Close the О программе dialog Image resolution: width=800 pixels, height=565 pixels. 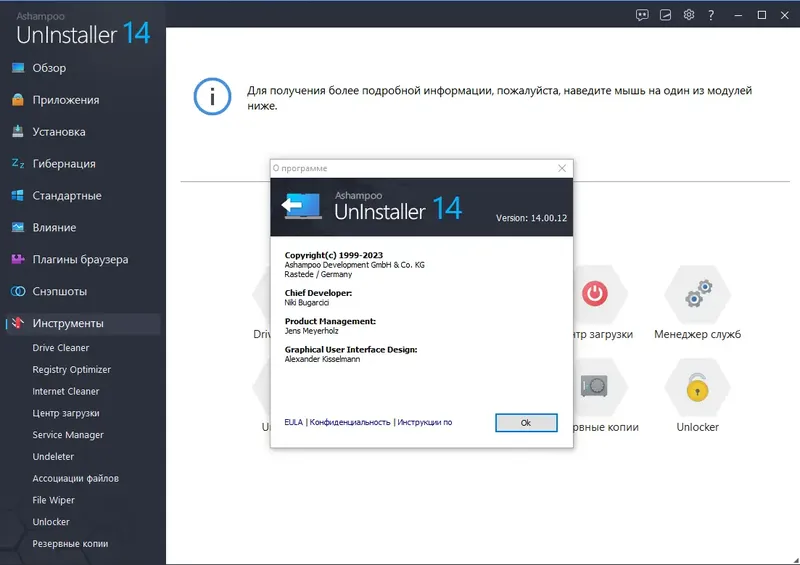(562, 168)
